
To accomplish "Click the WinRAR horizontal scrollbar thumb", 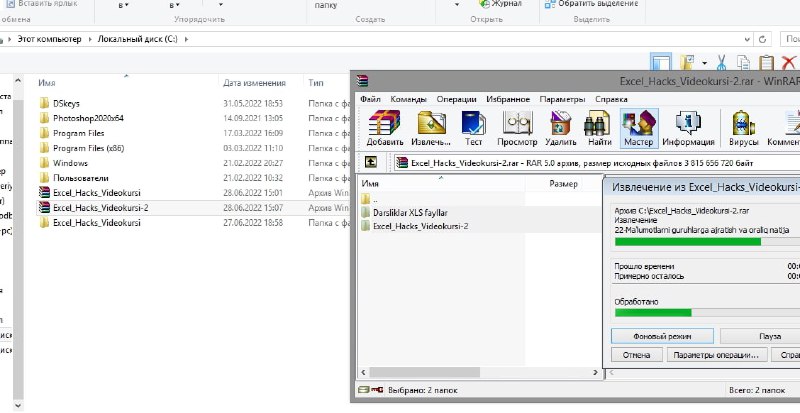I will 423,373.
